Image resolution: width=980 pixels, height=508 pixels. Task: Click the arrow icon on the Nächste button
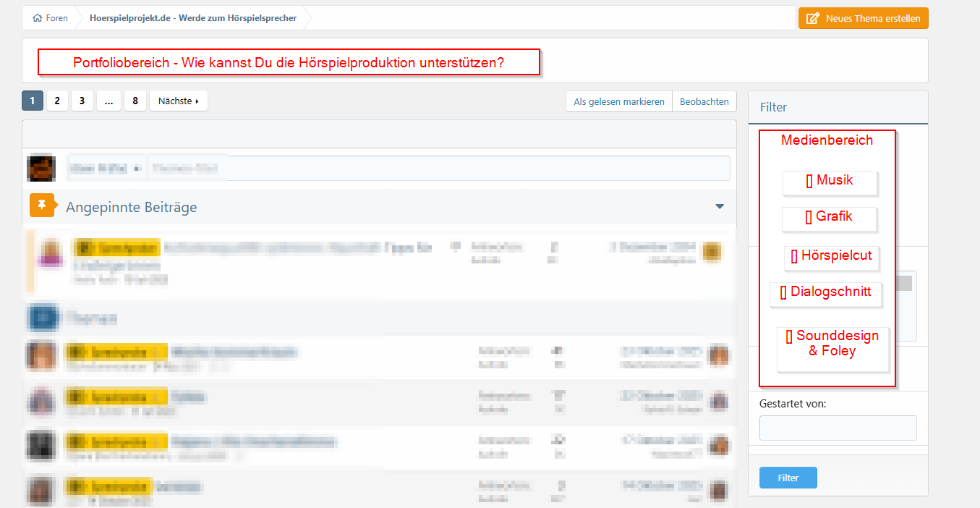tap(197, 101)
